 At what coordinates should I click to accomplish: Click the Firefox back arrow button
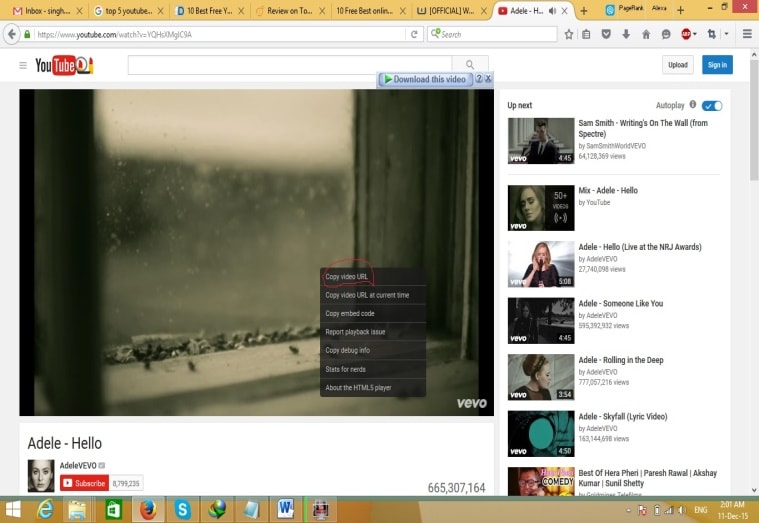click(12, 34)
